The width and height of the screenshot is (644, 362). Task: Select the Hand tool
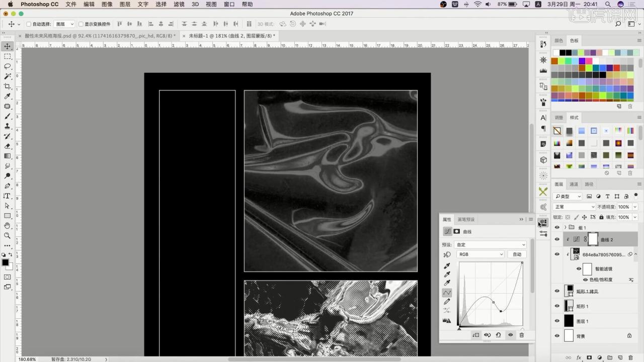click(x=8, y=225)
